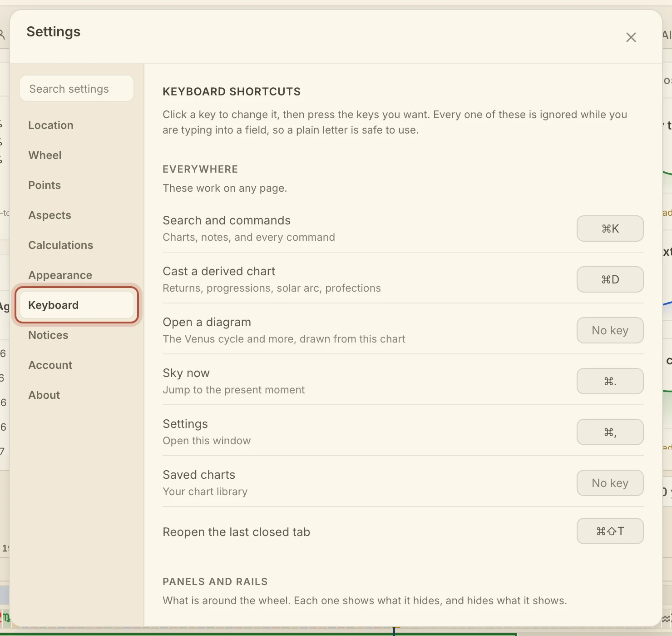
Task: Change the Sky now shortcut key
Action: point(610,381)
